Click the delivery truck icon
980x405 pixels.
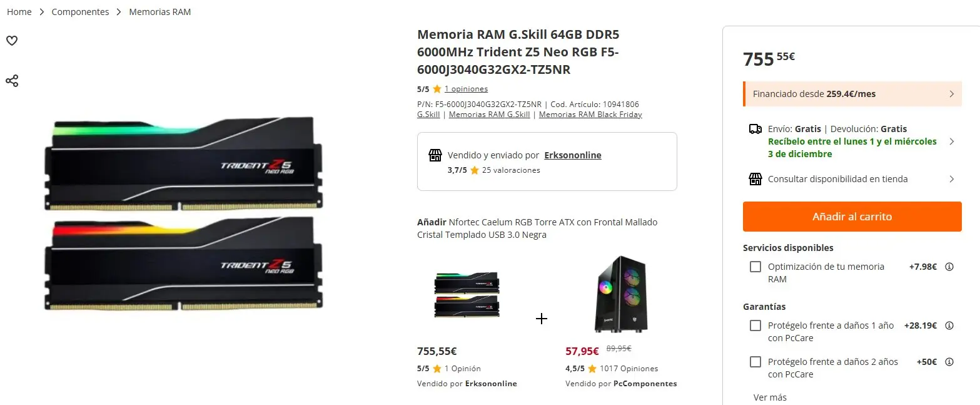click(755, 129)
